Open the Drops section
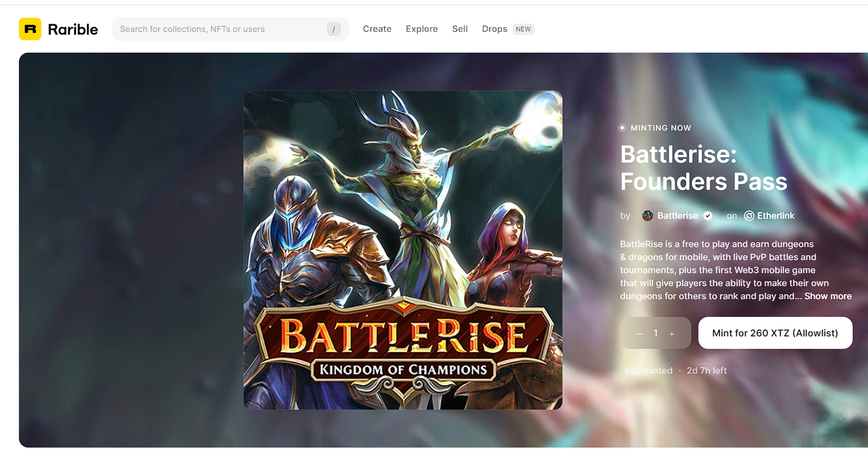 coord(495,29)
